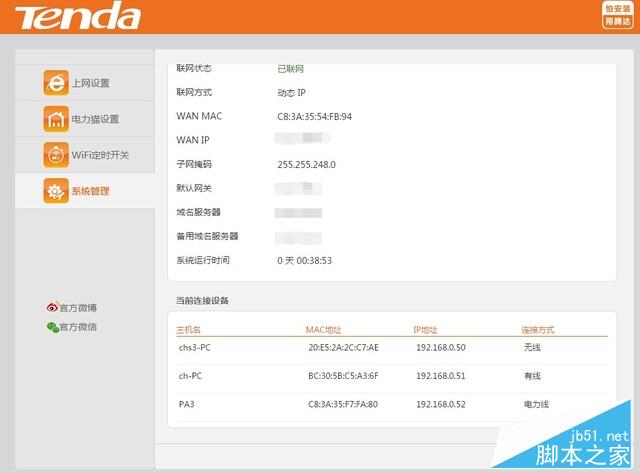This screenshot has width=640, height=473.
Task: Click the 主机名 column header
Action: tap(188, 330)
